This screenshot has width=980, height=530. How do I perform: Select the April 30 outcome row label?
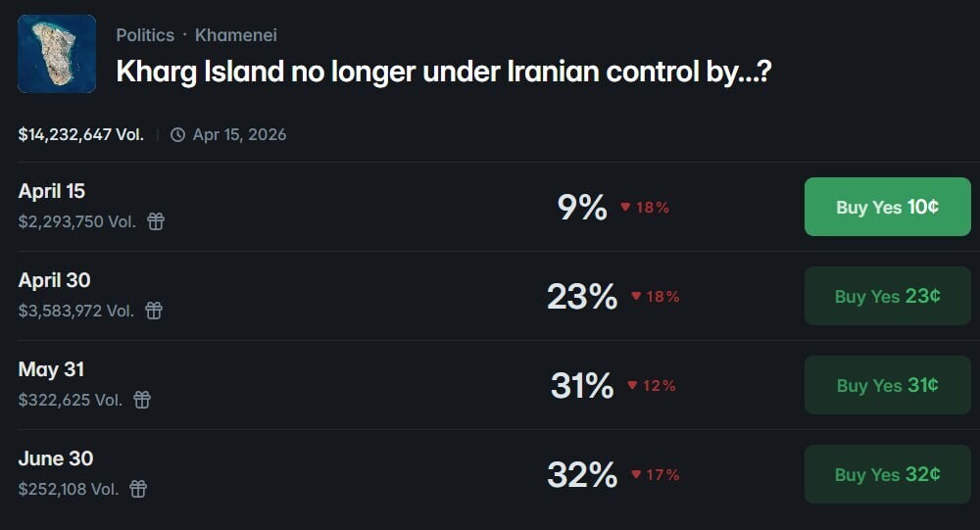[54, 280]
